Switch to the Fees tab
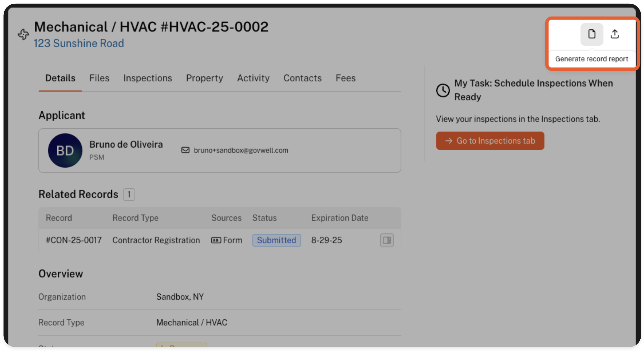Screen dimensions: 644x351 pos(345,78)
